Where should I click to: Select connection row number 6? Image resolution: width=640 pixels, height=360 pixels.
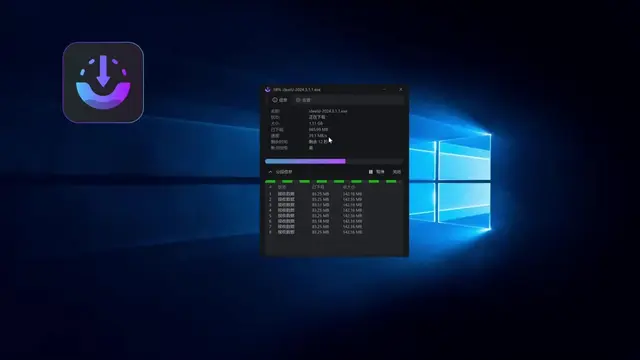click(x=334, y=221)
